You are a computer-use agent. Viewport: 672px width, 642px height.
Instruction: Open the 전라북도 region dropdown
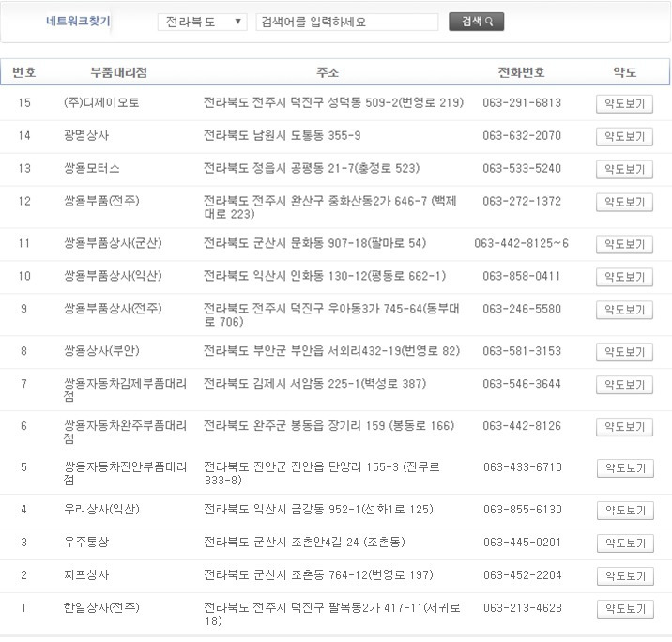[x=203, y=22]
